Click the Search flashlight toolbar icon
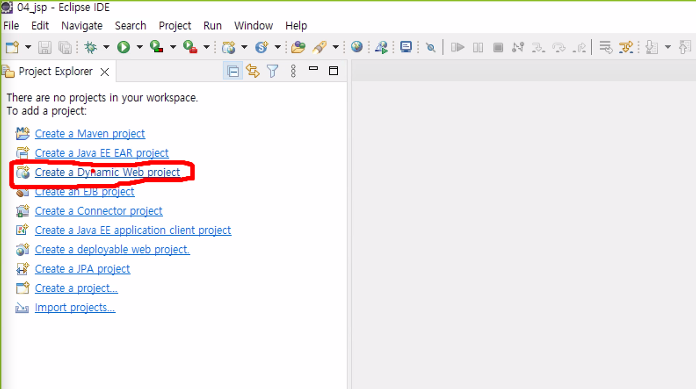 [x=320, y=47]
